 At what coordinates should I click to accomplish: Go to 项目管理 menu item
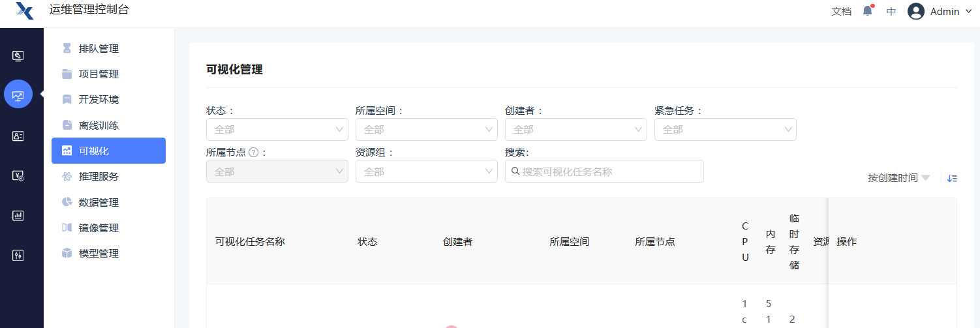tap(108, 74)
